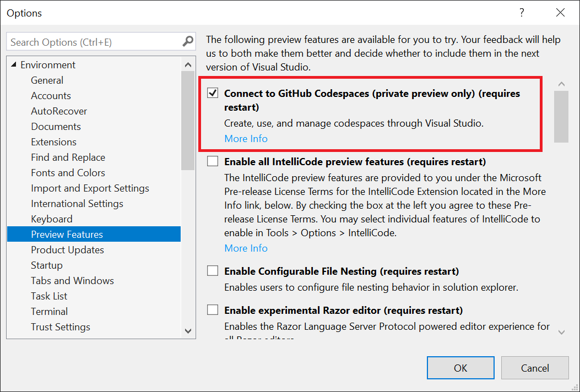Collapse the Environment tree node
Viewport: 580px width, 392px height.
13,64
